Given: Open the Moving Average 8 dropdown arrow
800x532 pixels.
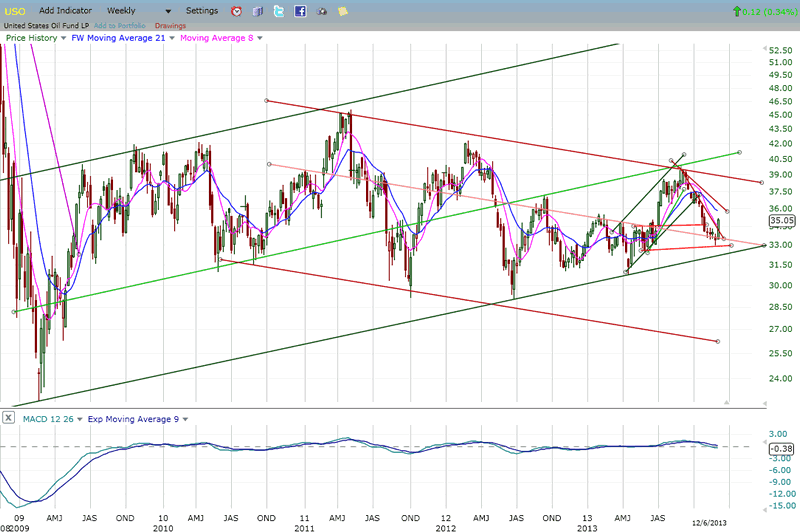Looking at the screenshot, I should (260, 38).
